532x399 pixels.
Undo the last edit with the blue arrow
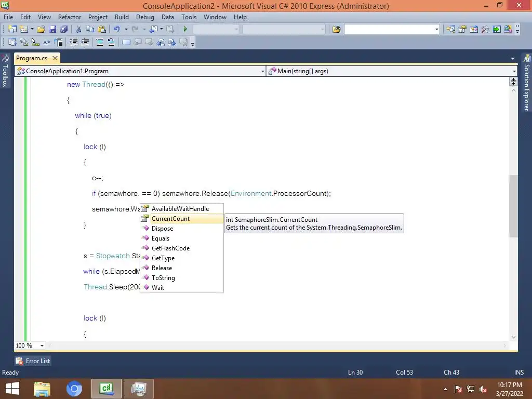coord(117,29)
